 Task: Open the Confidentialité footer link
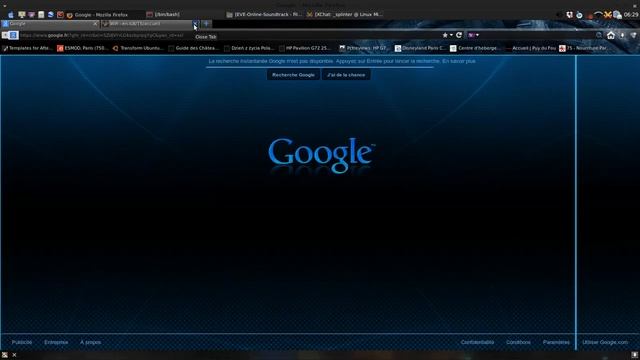pos(477,342)
